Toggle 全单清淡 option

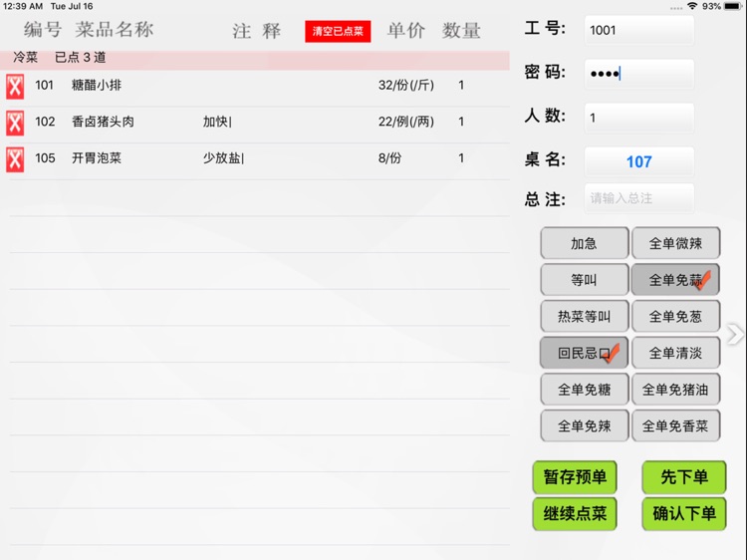(x=675, y=353)
